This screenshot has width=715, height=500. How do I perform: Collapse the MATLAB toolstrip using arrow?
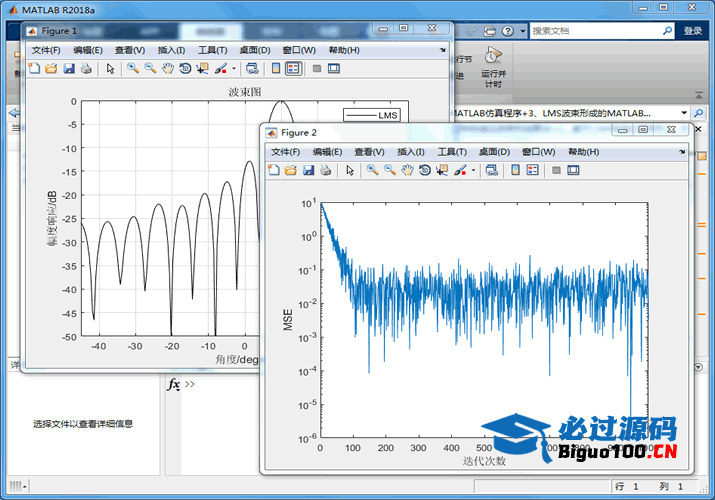coord(699,95)
